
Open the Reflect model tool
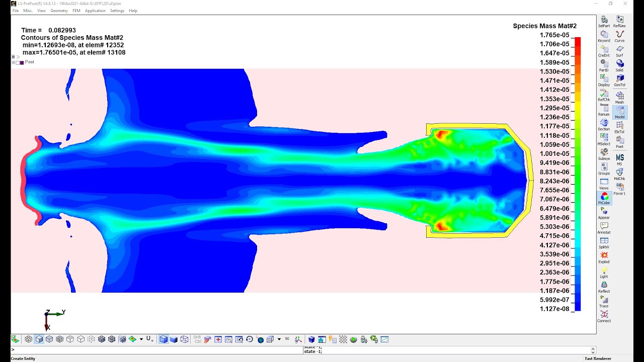coord(604,287)
